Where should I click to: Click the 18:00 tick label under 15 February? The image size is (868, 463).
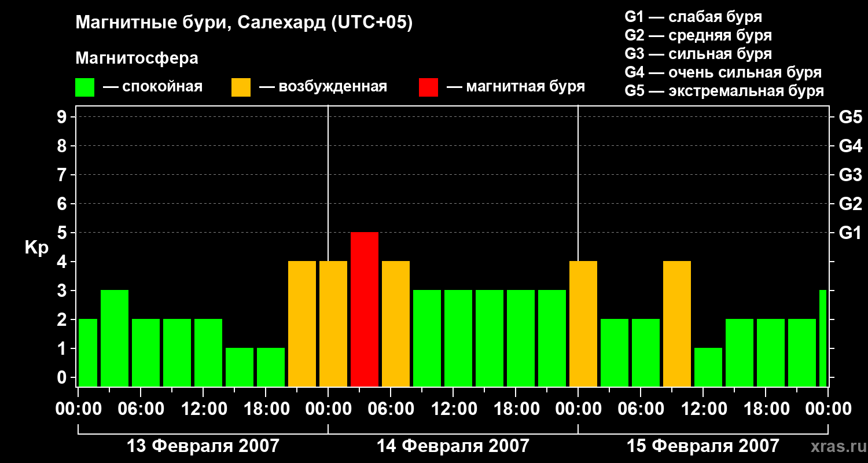766,409
